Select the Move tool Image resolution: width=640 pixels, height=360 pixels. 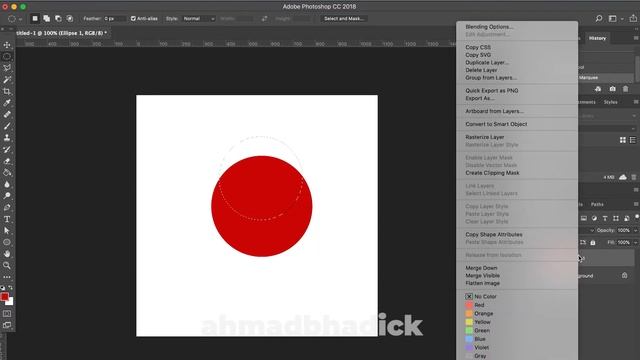(7, 44)
